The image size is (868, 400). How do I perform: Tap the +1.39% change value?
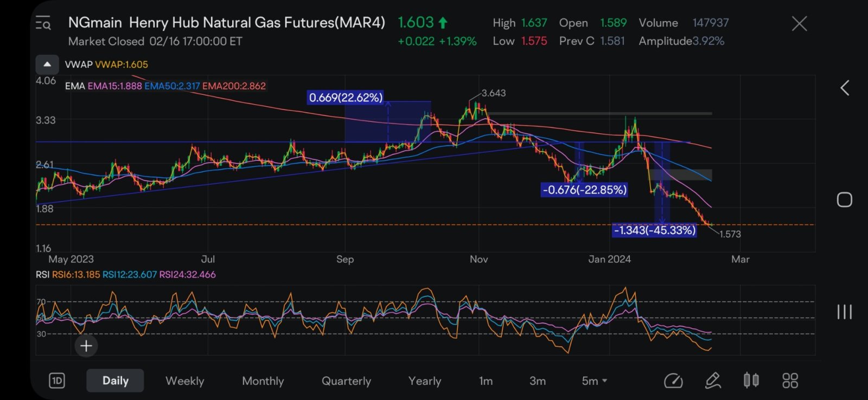tap(458, 41)
